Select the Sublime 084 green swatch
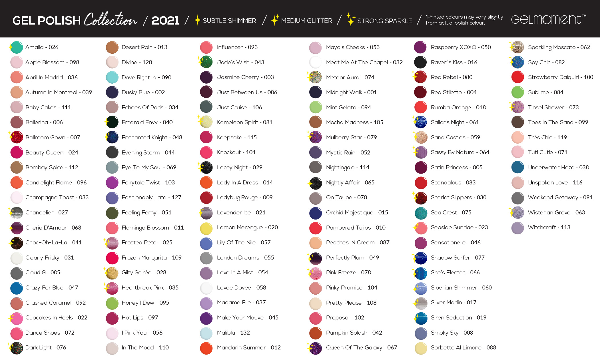Viewport: 600px width, 364px height. 517,92
